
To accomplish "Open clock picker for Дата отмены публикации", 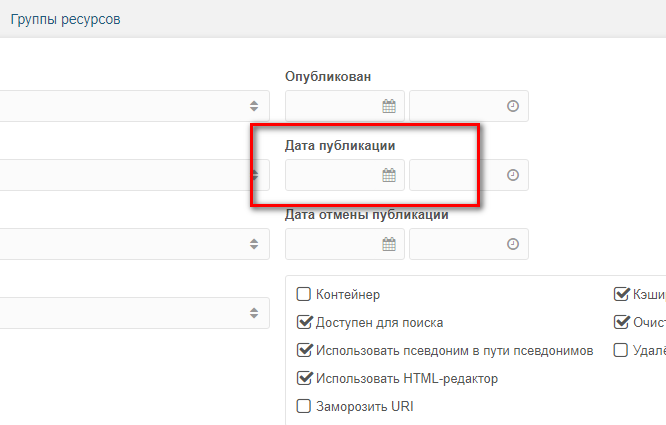I will tap(513, 244).
